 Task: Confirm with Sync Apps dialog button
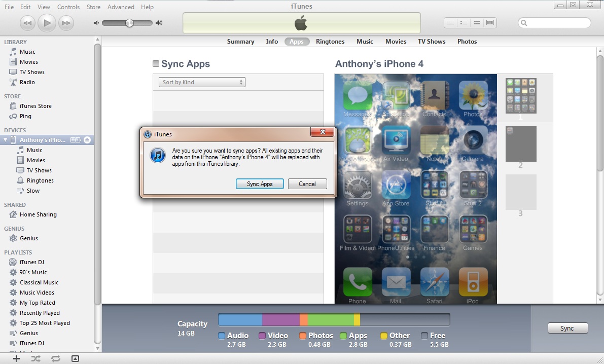(260, 184)
